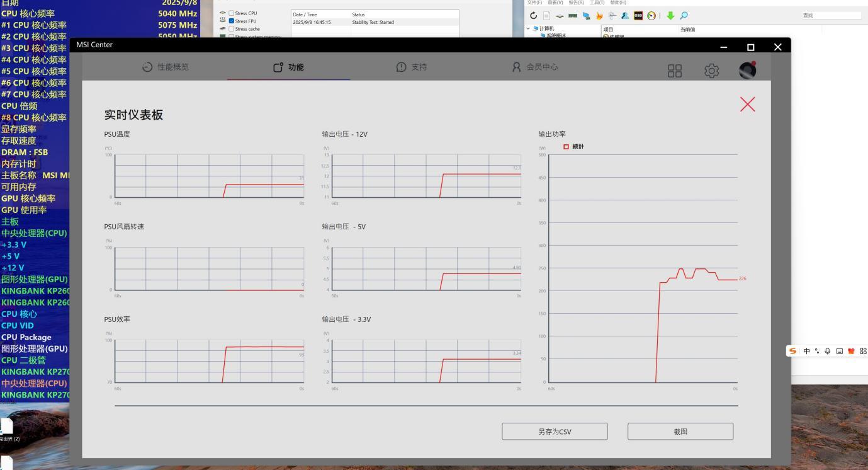Open the AIDA64 文件(F) menu
This screenshot has width=868, height=470.
(534, 3)
